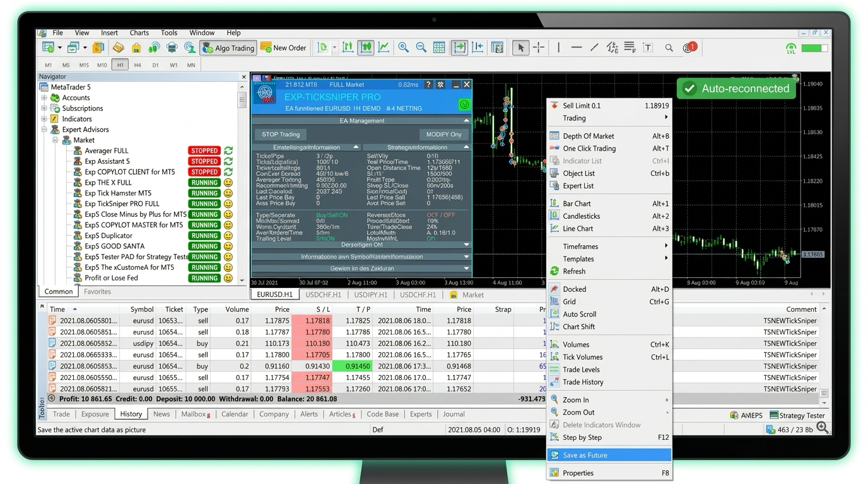Close the Navigator panel

coord(243,77)
